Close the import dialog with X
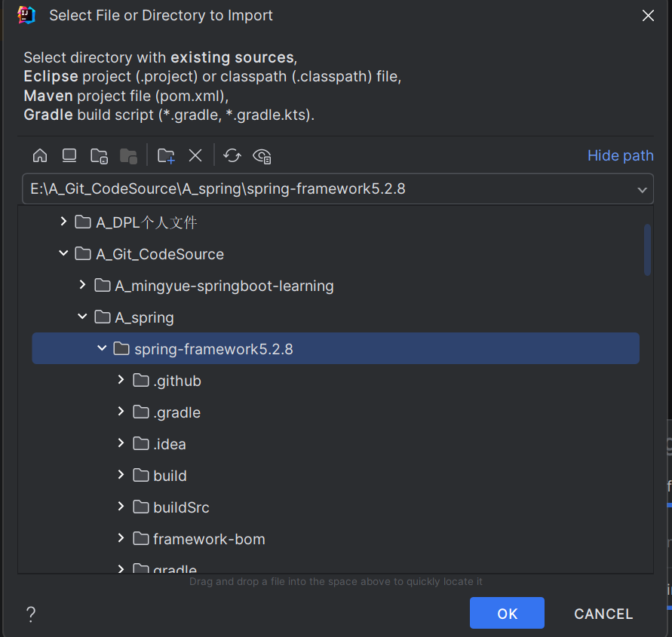This screenshot has height=637, width=672. point(648,15)
